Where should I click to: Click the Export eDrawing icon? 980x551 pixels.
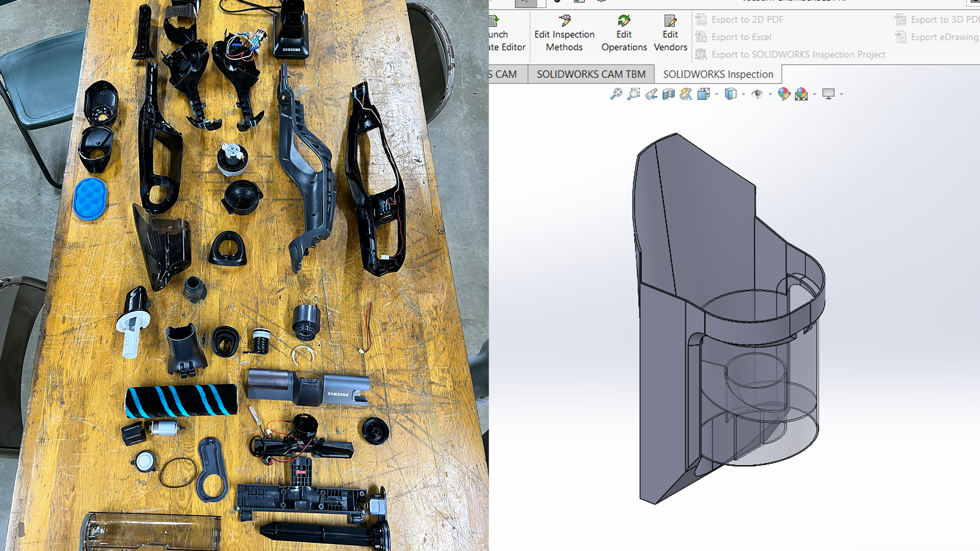[x=901, y=37]
